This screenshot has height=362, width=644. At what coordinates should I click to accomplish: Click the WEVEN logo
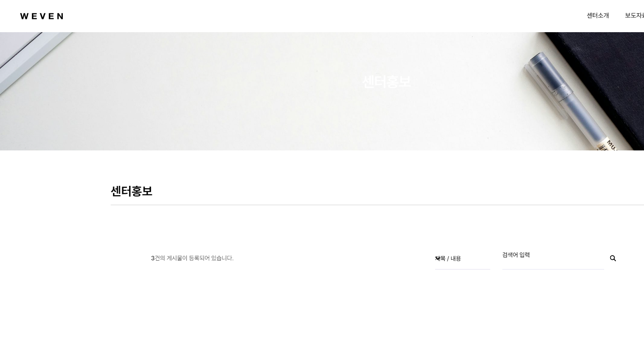[x=41, y=16]
